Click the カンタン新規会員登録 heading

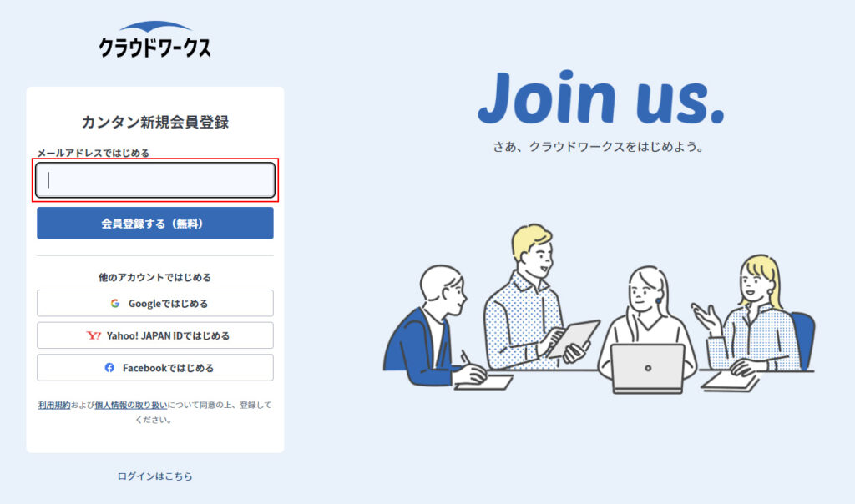pyautogui.click(x=154, y=122)
